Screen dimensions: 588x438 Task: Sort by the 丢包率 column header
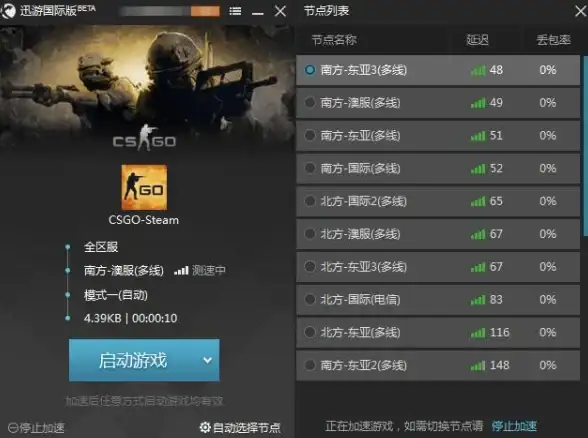(554, 40)
